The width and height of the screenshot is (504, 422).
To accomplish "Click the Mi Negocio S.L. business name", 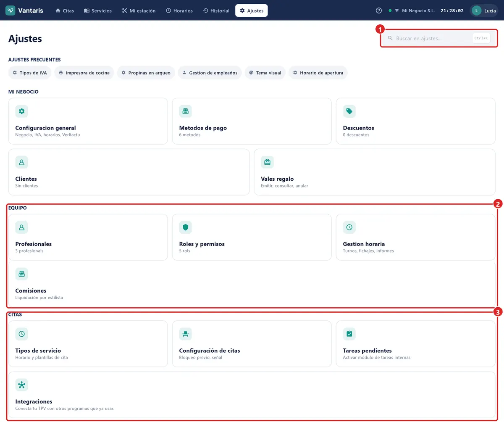I will point(418,11).
